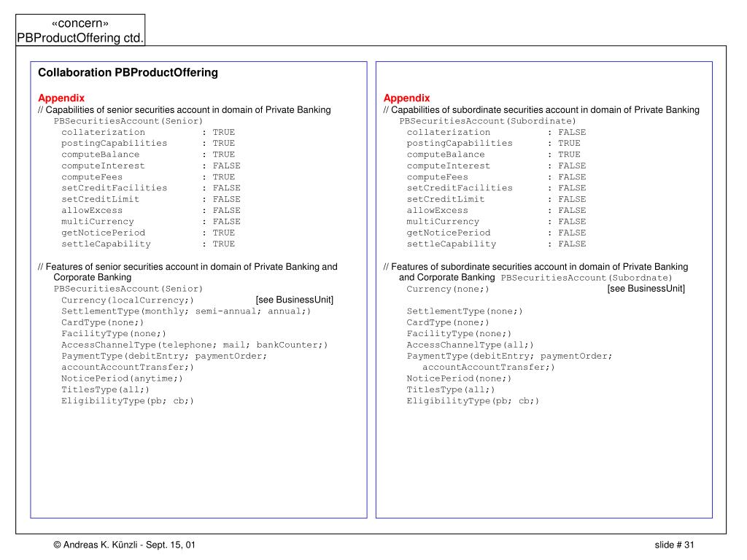Pick the row 'getNoticePeriod : FALSE'
Viewport: 747px width, 560px height.
(x=496, y=233)
